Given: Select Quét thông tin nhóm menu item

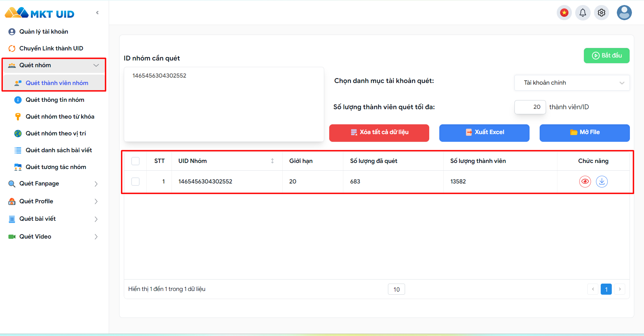Looking at the screenshot, I should click(x=55, y=100).
